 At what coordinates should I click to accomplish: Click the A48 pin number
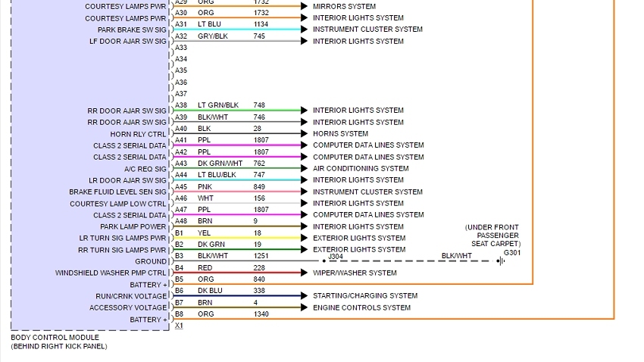click(x=181, y=221)
